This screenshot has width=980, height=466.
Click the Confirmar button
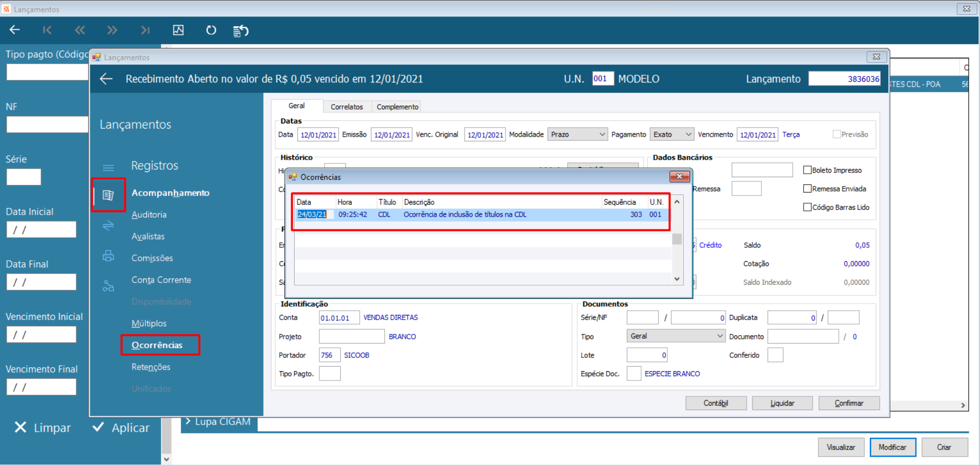pyautogui.click(x=849, y=403)
